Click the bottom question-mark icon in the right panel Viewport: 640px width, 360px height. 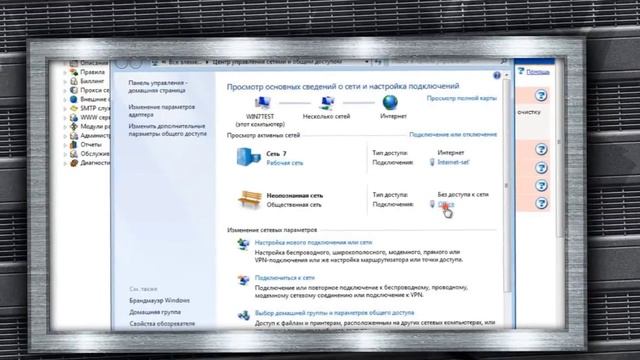[541, 203]
